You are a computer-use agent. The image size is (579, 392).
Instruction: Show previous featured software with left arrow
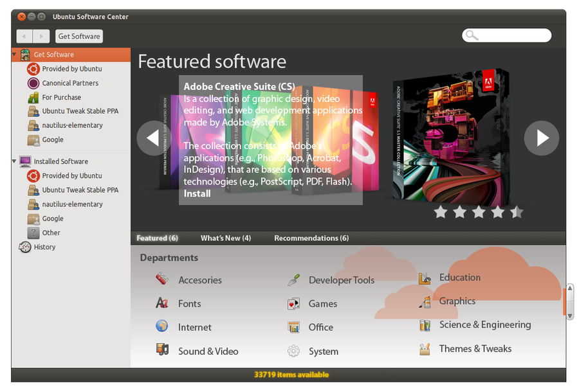[154, 138]
